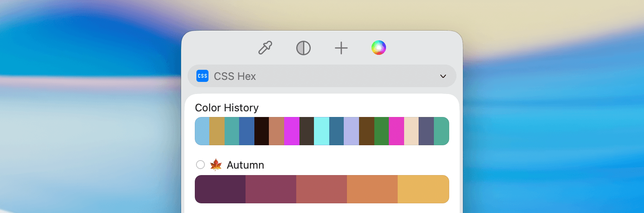Pick the pale peach history swatch
Screen dimensions: 644x213
(411, 131)
